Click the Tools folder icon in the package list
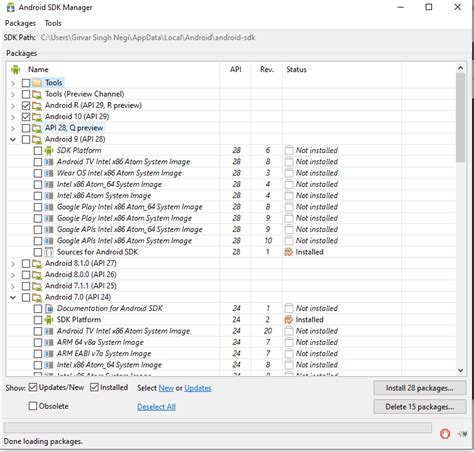This screenshot has width=474, height=452. [x=37, y=83]
